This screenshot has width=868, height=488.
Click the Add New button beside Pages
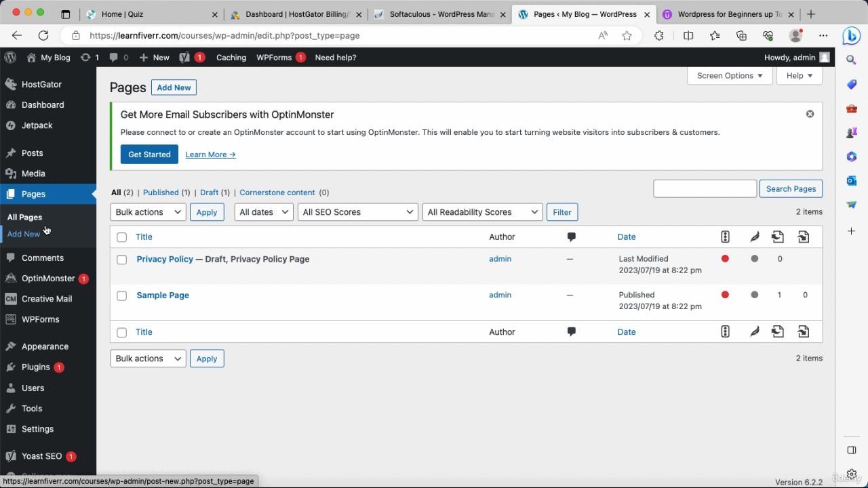coord(174,87)
